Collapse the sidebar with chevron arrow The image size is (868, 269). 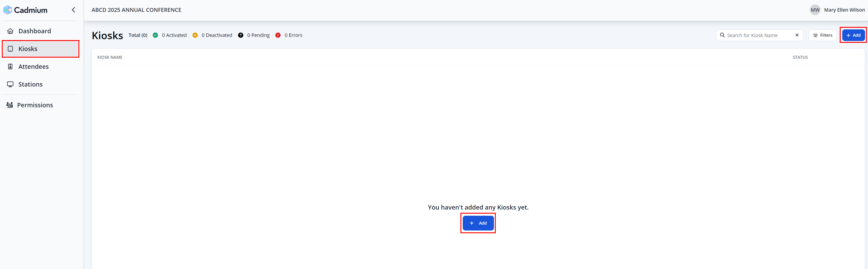click(x=73, y=10)
